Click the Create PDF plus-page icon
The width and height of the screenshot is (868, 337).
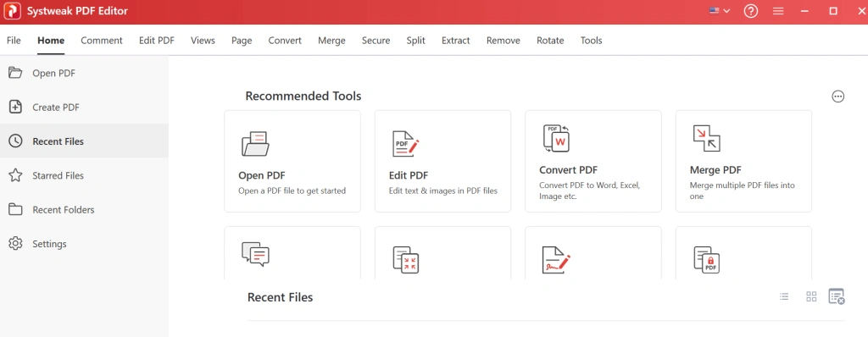15,108
